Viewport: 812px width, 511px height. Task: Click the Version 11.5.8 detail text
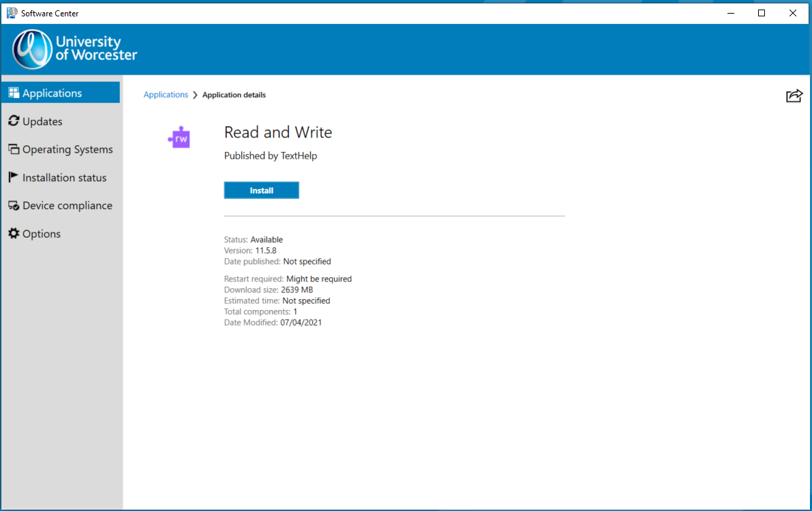250,250
